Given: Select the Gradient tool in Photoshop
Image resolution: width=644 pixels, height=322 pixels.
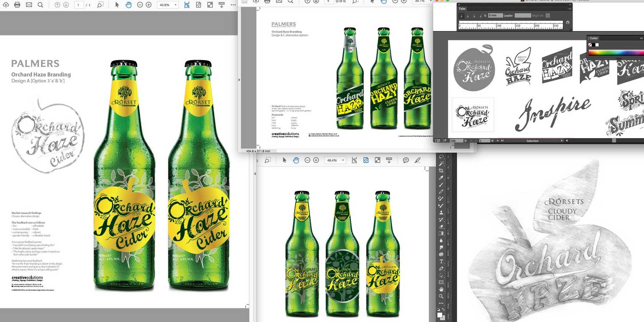Looking at the screenshot, I should pyautogui.click(x=441, y=233).
